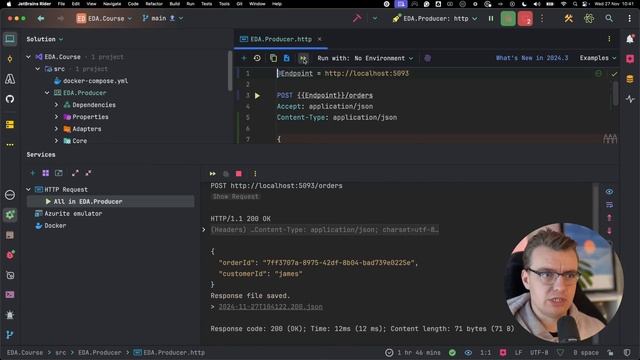Open the Explorer tool window icon
This screenshot has height=360, width=640.
[x=10, y=39]
